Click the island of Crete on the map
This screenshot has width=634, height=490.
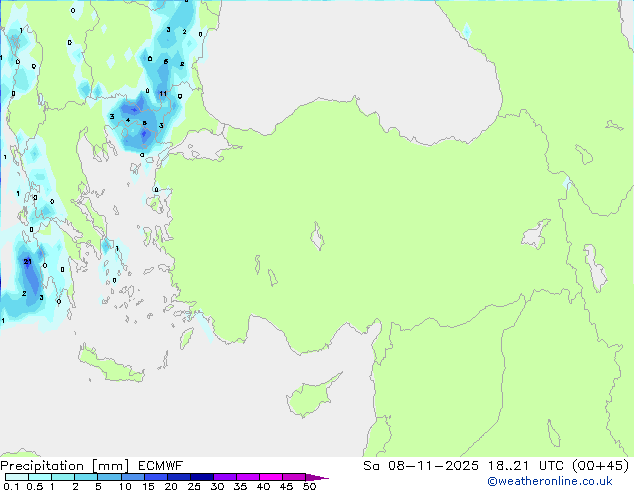111,364
